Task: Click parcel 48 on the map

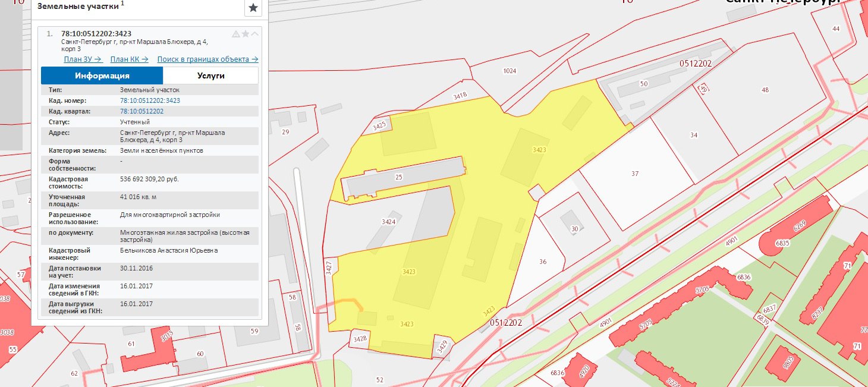Action: [765, 90]
